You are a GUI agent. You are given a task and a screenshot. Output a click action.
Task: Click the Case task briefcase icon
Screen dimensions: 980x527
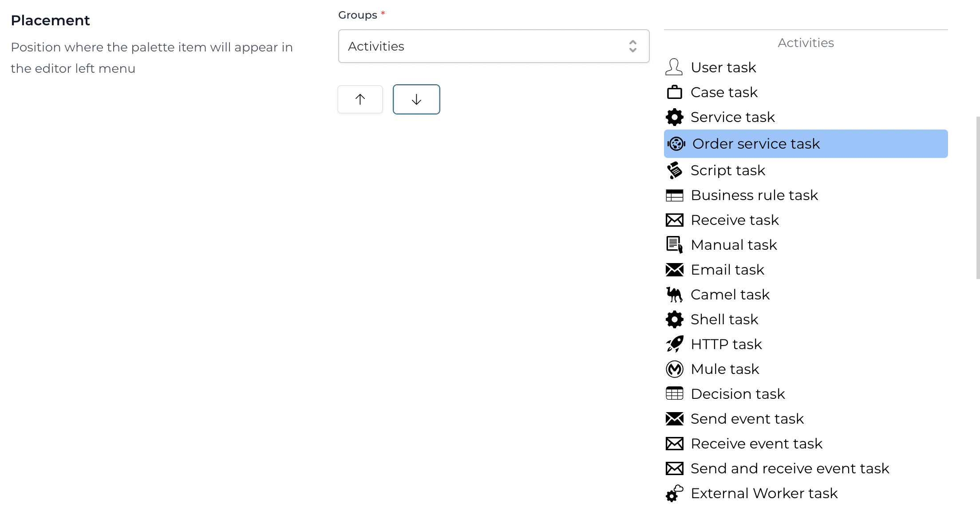click(x=675, y=92)
